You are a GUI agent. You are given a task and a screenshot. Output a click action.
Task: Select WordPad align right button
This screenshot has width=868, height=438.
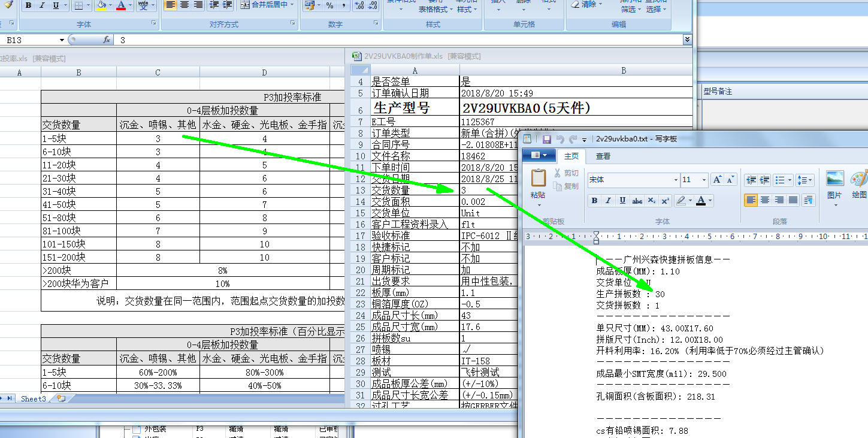click(x=779, y=200)
